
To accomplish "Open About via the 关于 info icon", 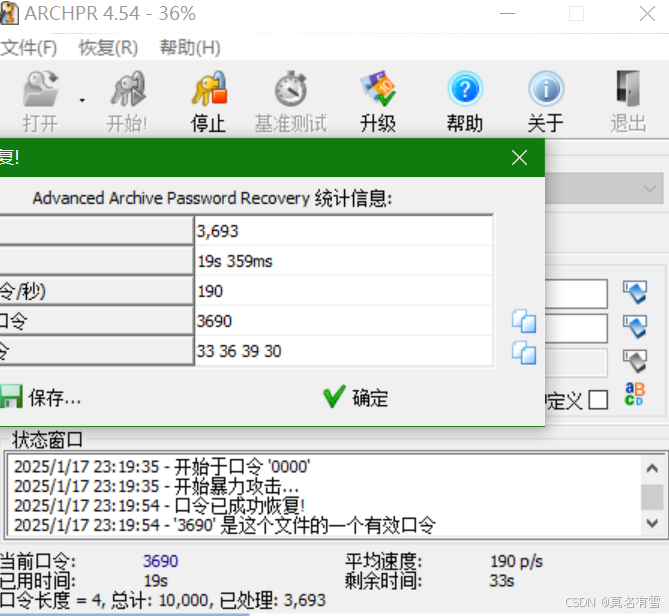I will (546, 89).
